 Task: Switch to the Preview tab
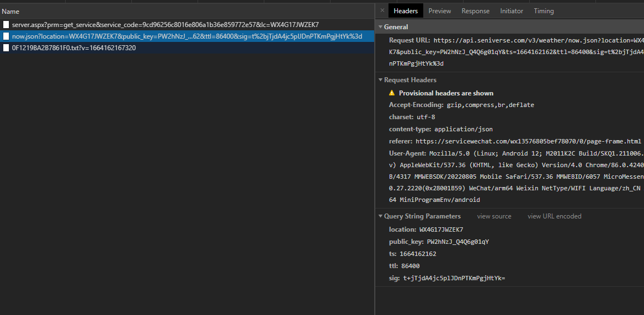click(439, 11)
